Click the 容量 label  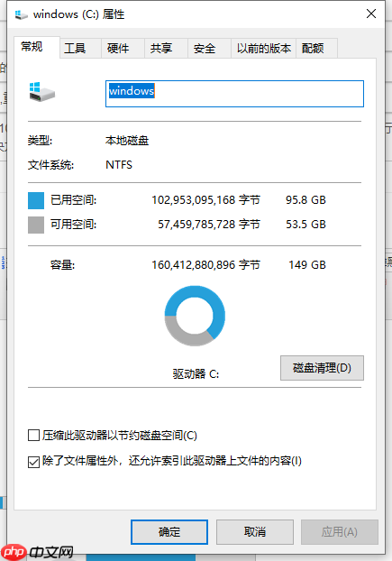[x=62, y=265]
